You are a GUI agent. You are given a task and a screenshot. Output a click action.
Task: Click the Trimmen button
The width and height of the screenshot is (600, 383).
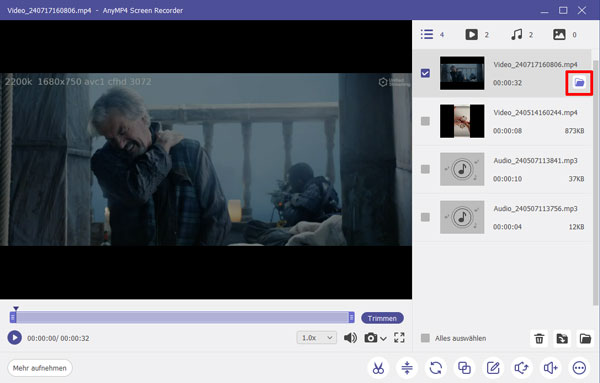[382, 318]
